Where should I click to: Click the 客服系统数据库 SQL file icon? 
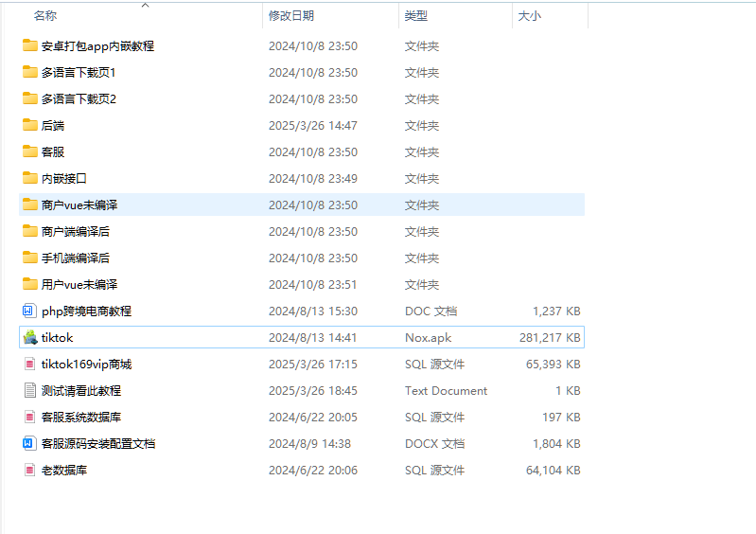point(29,417)
